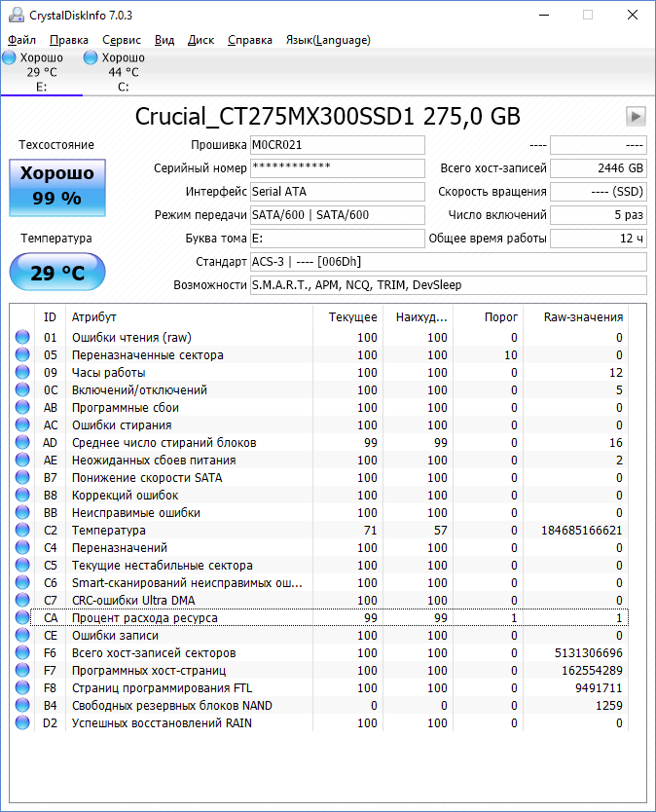Open the Язык(Language) menu
The image size is (656, 812).
[x=328, y=40]
